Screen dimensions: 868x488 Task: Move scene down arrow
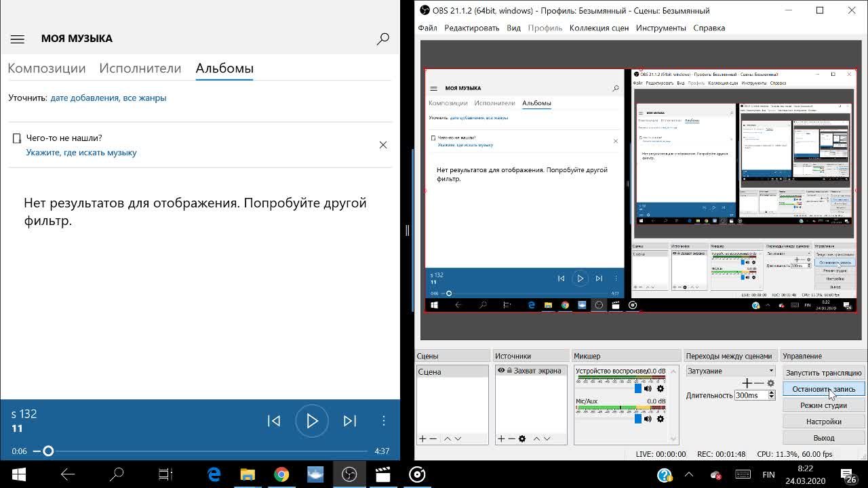pyautogui.click(x=458, y=439)
